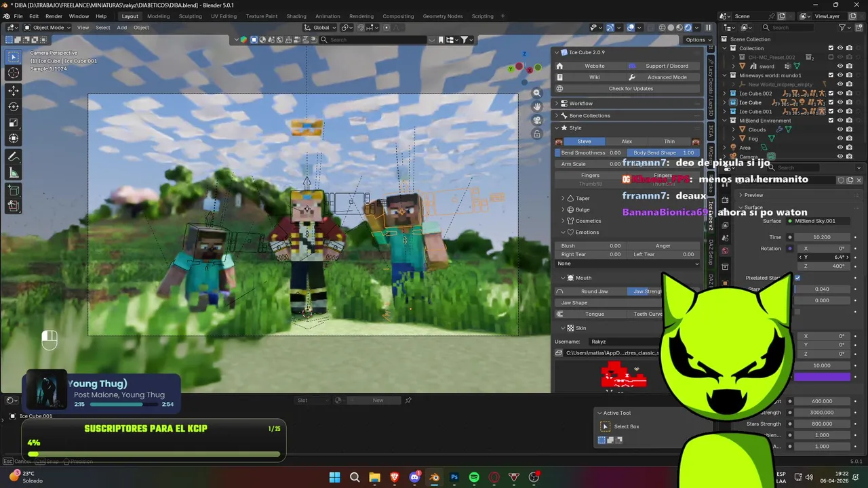
Task: Adjust the Bend Smoothness slider
Action: click(591, 152)
